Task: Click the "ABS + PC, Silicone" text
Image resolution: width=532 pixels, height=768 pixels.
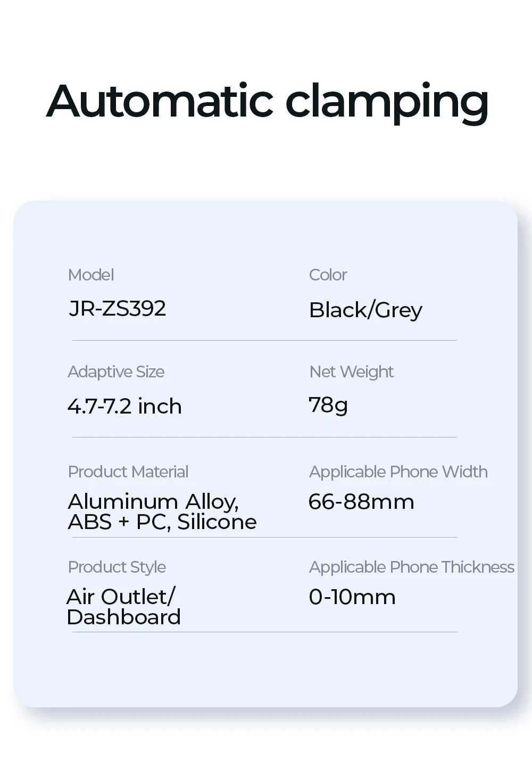Action: pyautogui.click(x=162, y=522)
